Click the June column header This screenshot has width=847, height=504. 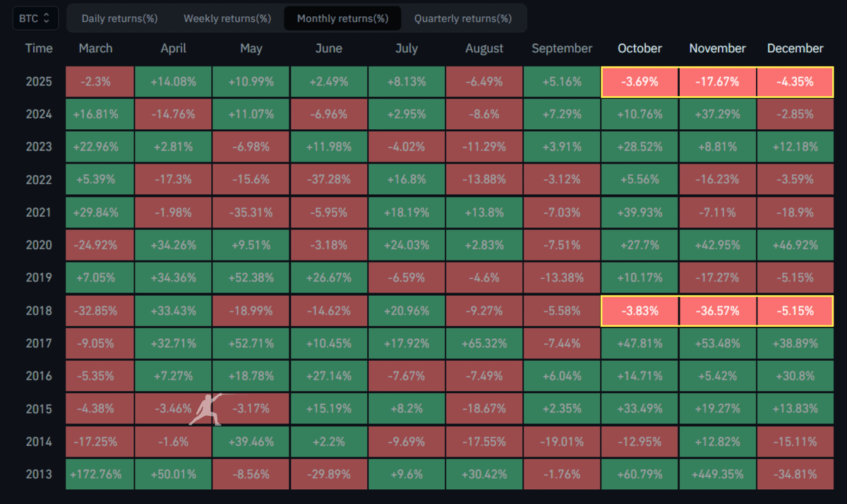[329, 48]
